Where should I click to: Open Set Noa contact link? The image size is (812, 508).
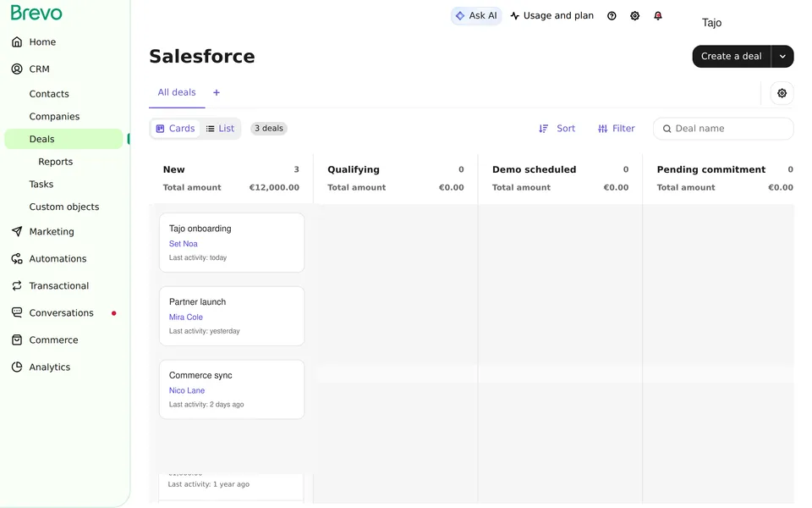pyautogui.click(x=184, y=244)
